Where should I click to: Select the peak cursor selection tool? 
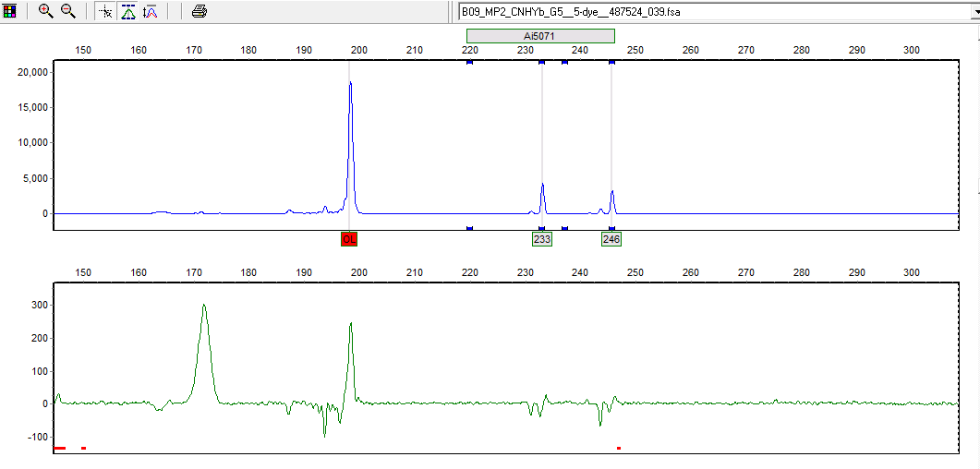point(105,11)
